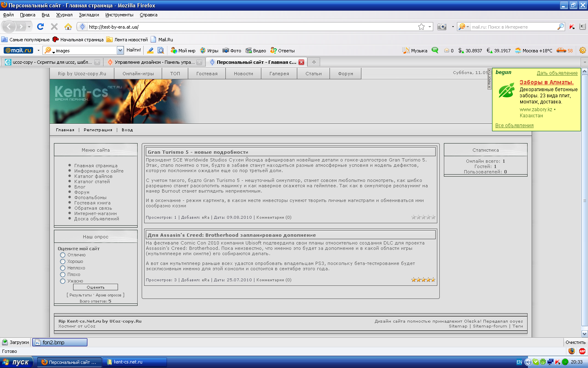
Task: Open the Закладки menu
Action: coord(89,15)
